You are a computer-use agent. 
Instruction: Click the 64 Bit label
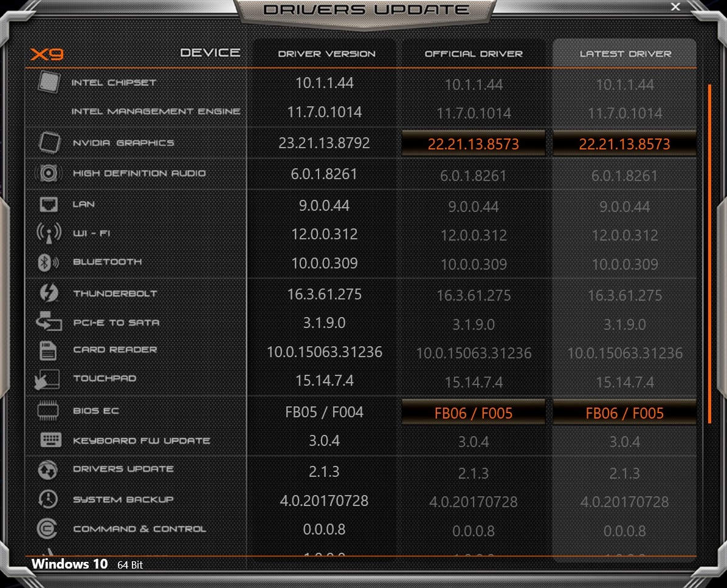pos(130,565)
